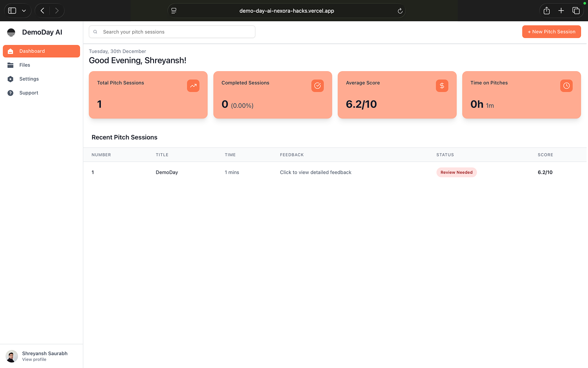Open the DemoDay session title

click(x=167, y=173)
